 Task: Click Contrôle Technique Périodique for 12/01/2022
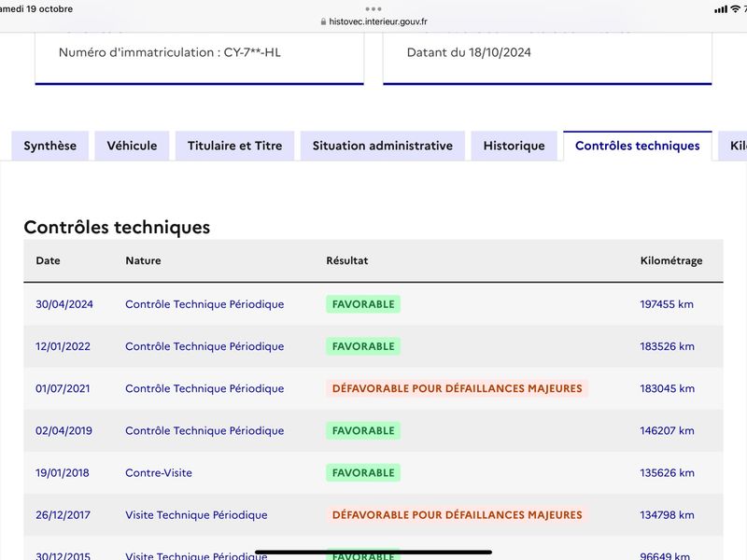pyautogui.click(x=204, y=346)
